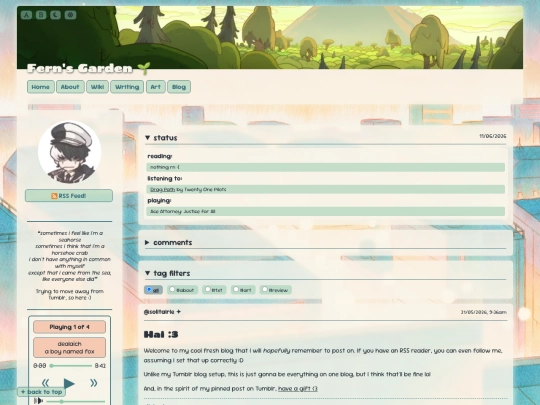Screen dimensions: 540x405
Task: Adjust the music player volume slider
Action: (x=75, y=401)
